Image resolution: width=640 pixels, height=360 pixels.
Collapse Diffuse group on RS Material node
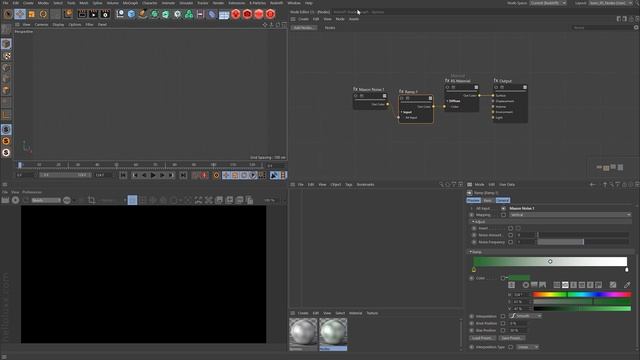point(447,101)
